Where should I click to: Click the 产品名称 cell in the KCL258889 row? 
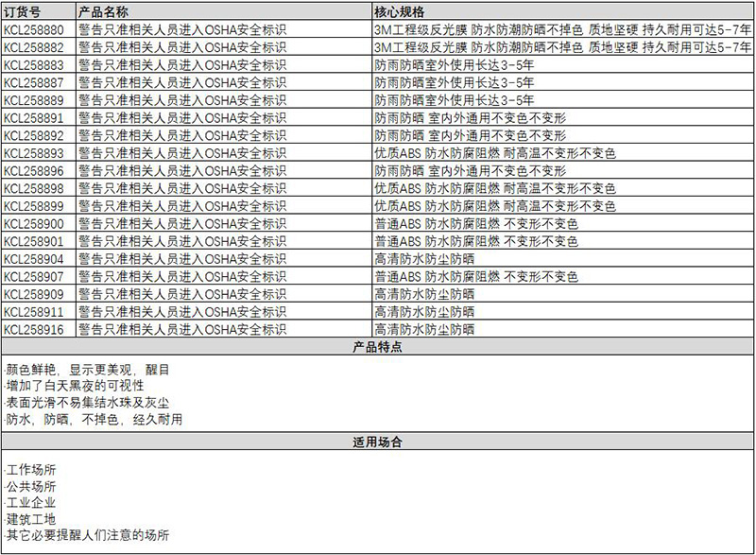(182, 100)
